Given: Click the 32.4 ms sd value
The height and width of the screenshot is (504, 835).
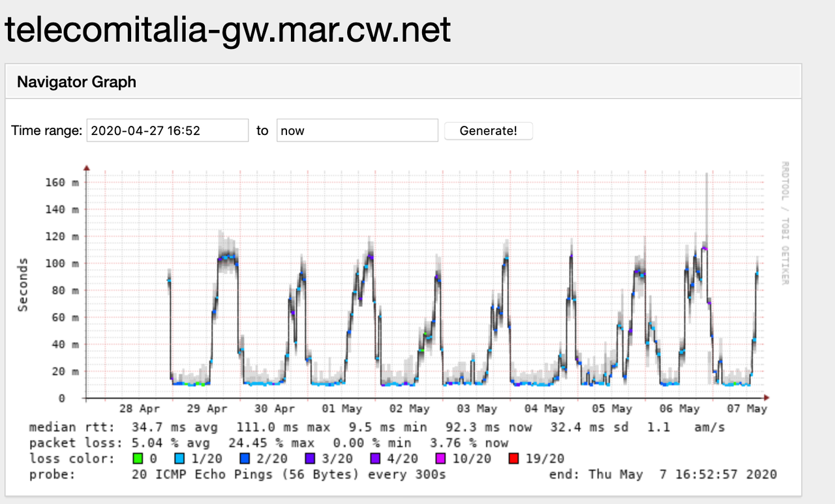Looking at the screenshot, I should [x=590, y=428].
